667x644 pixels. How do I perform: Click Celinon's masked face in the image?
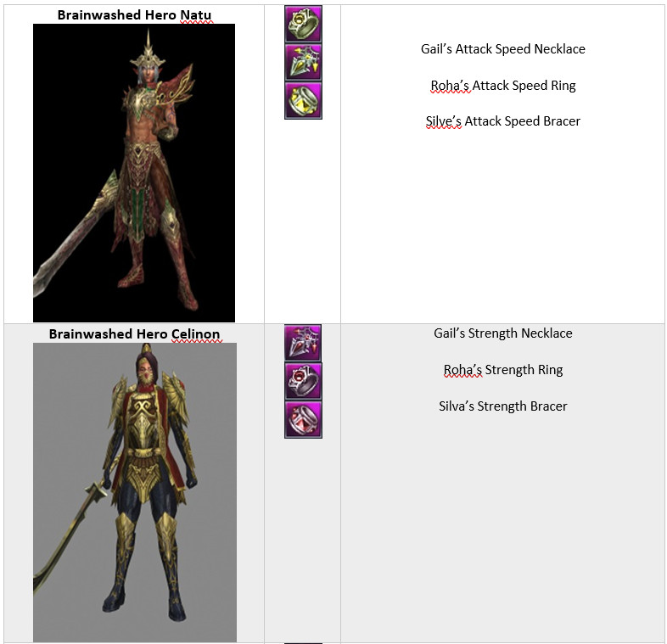pos(147,369)
